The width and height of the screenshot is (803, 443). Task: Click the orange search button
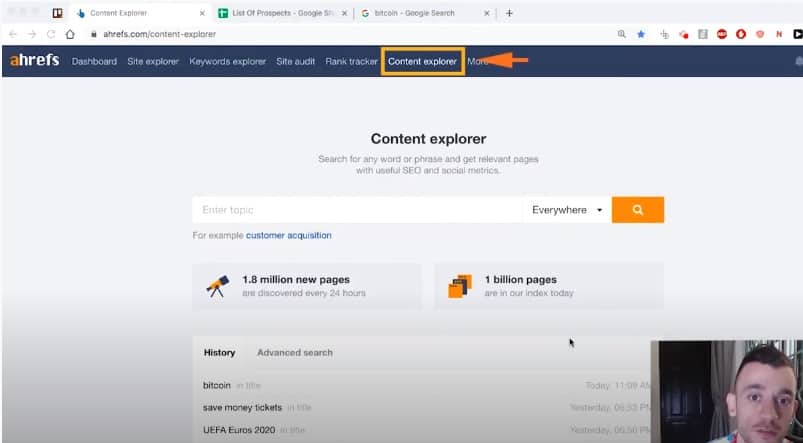coord(638,210)
